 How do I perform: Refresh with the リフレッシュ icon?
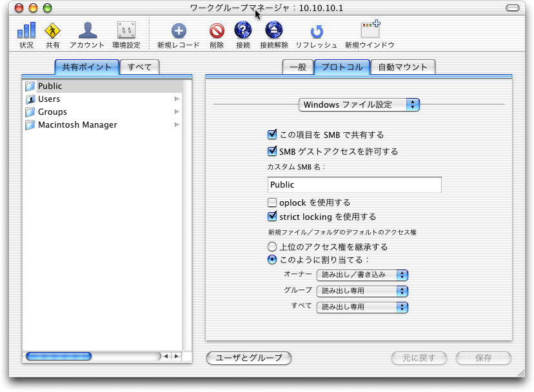click(316, 31)
